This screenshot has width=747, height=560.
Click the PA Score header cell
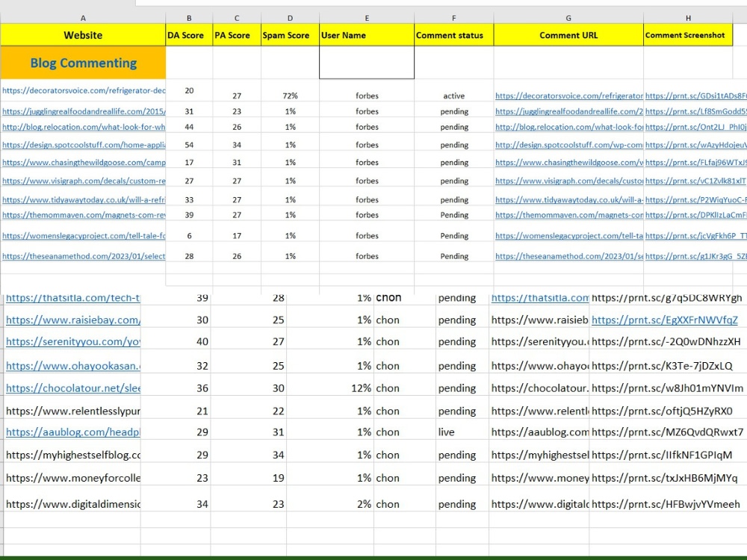pyautogui.click(x=237, y=35)
